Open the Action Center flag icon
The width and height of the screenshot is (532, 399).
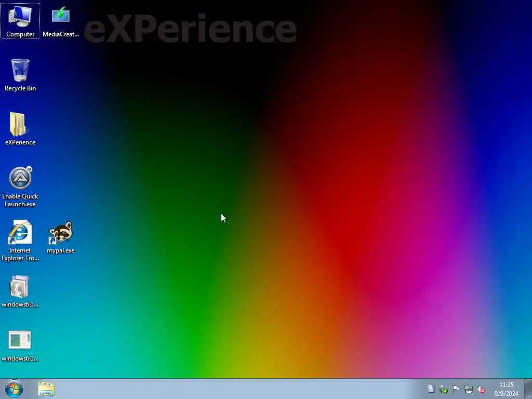[x=456, y=389]
